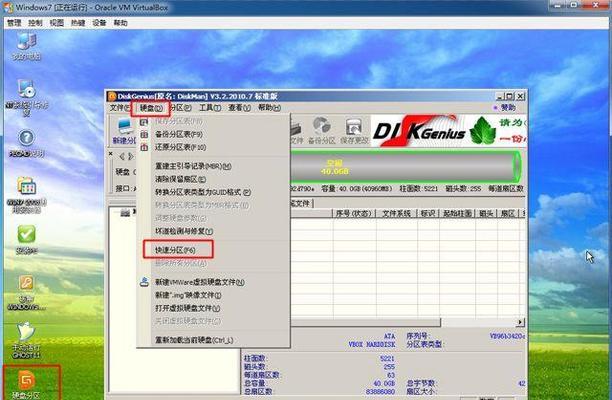Viewport: 612px width, 400px height.
Task: Open VirtualBox 控制 menu
Action: (x=35, y=23)
